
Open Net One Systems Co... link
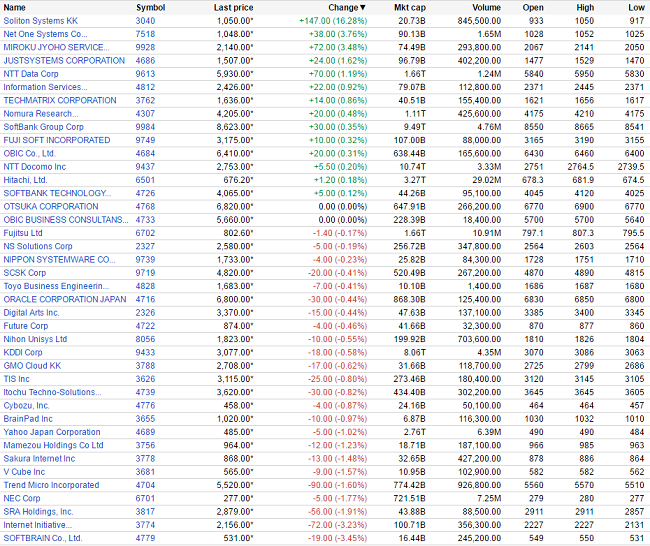coord(45,34)
